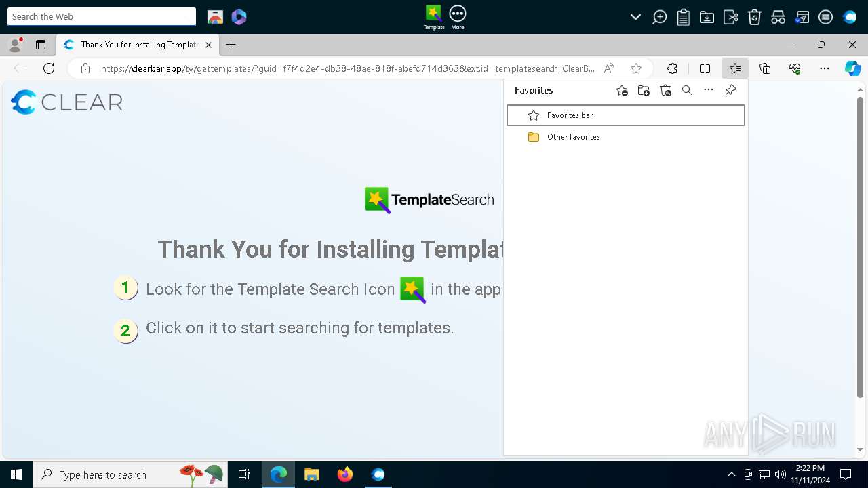Open the rainbow app icon in Clear bar

pos(215,17)
